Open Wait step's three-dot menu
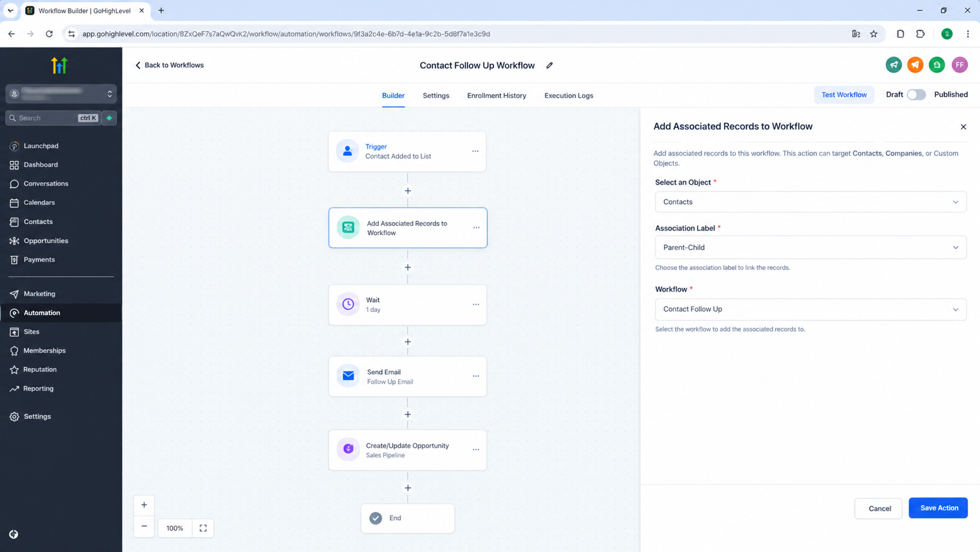This screenshot has width=980, height=552. 476,304
